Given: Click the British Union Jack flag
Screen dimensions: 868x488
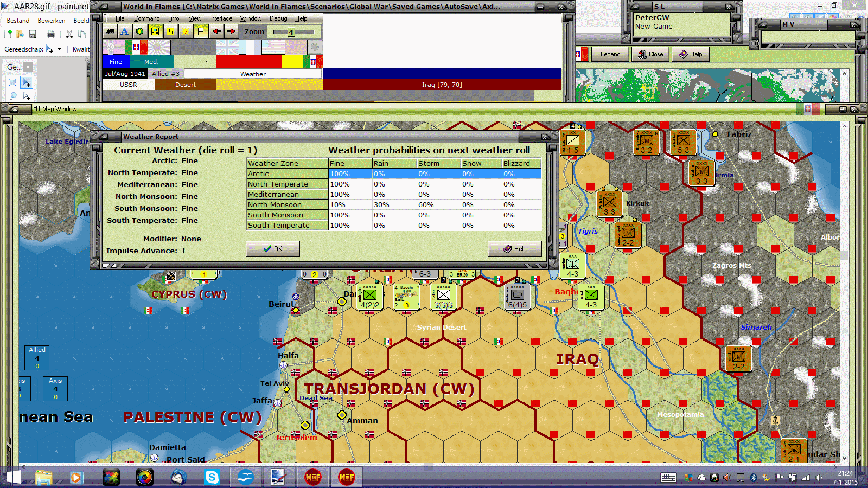Looking at the screenshot, I should 227,47.
